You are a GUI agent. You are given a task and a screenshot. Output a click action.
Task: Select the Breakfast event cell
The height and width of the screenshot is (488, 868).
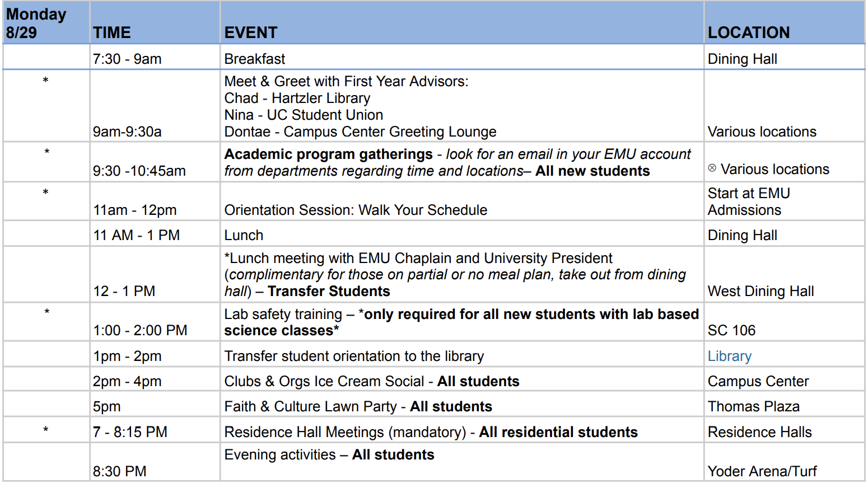462,57
